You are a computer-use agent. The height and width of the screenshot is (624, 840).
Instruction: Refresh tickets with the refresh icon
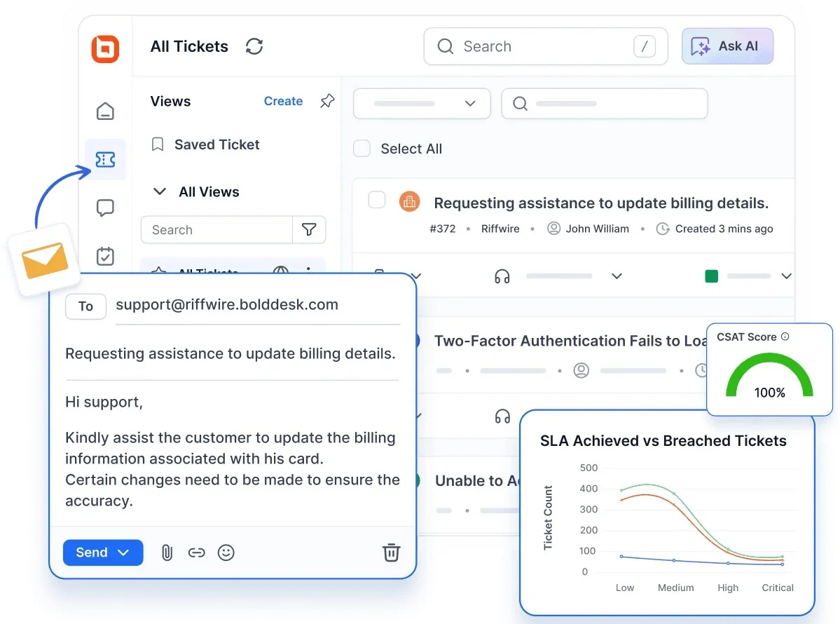click(254, 46)
